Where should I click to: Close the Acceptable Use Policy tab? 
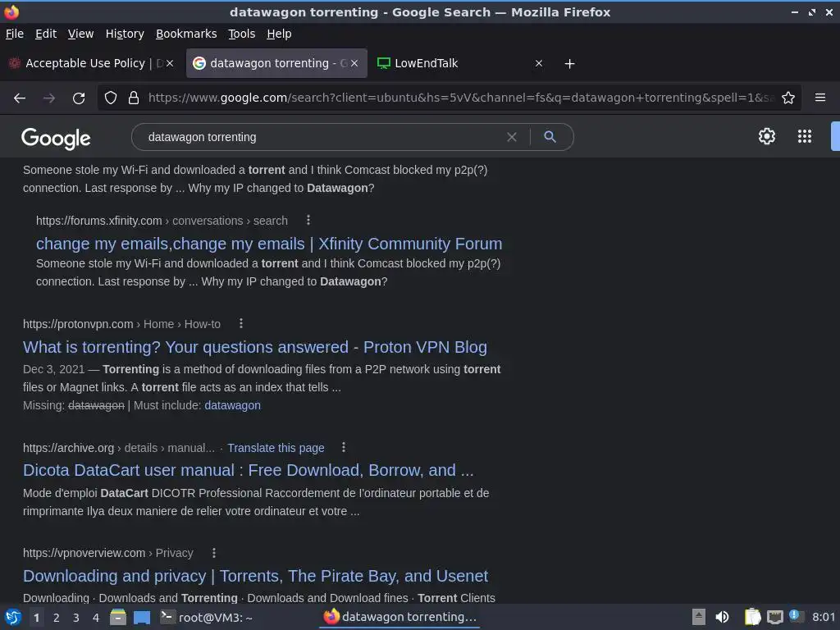(x=170, y=63)
